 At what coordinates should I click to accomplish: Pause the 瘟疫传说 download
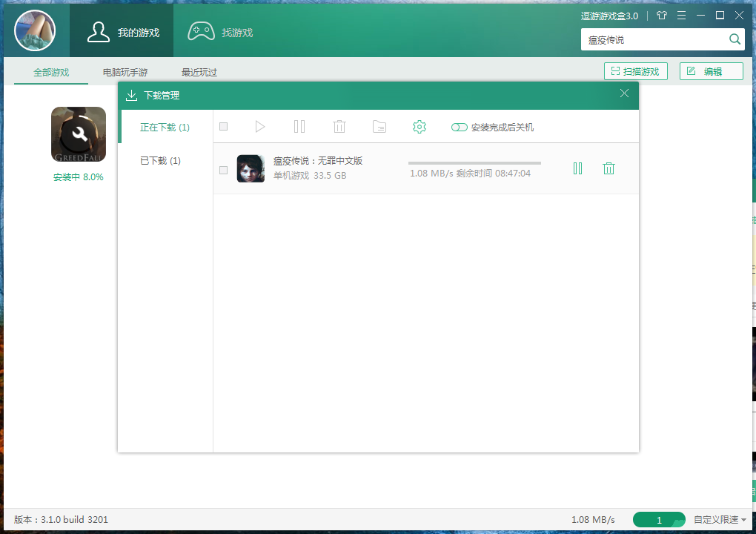577,168
